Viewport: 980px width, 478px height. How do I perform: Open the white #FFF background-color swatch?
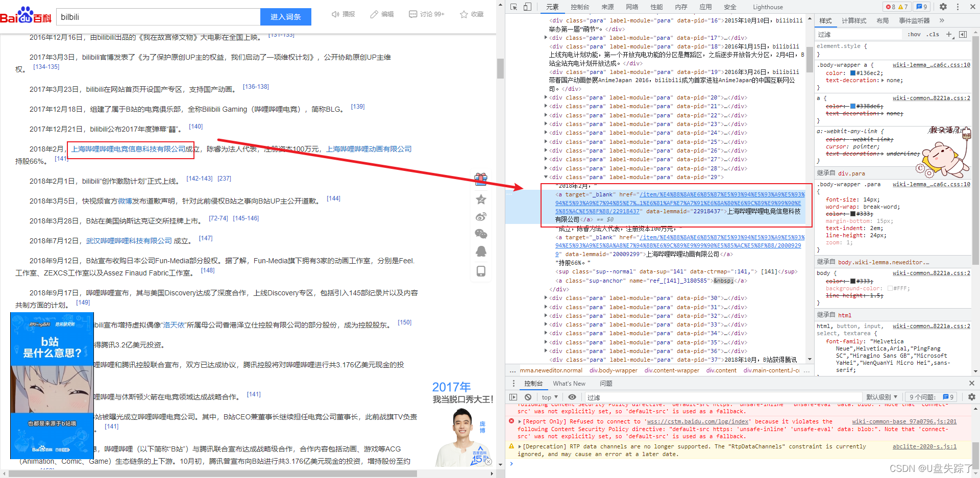point(890,288)
